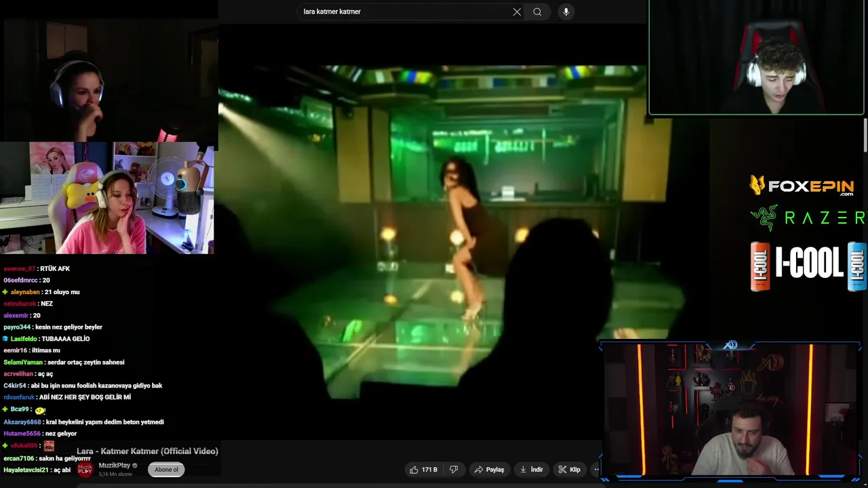The width and height of the screenshot is (868, 488).
Task: Open the MuzikPlay channel name link
Action: point(115,466)
